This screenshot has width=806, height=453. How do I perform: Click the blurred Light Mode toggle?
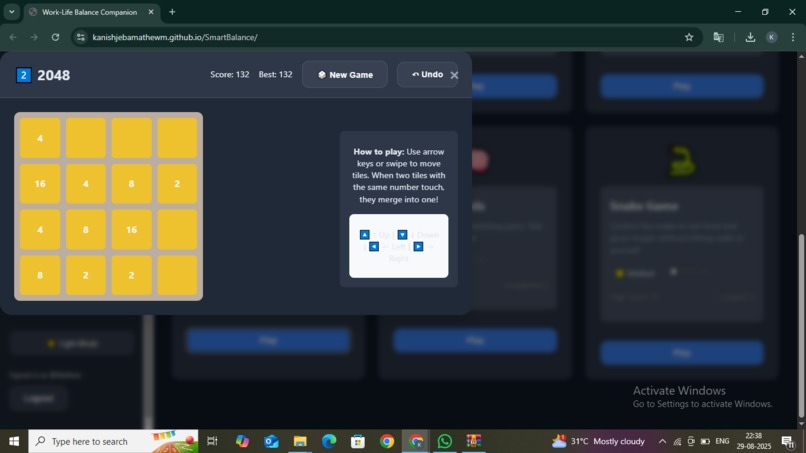click(72, 343)
